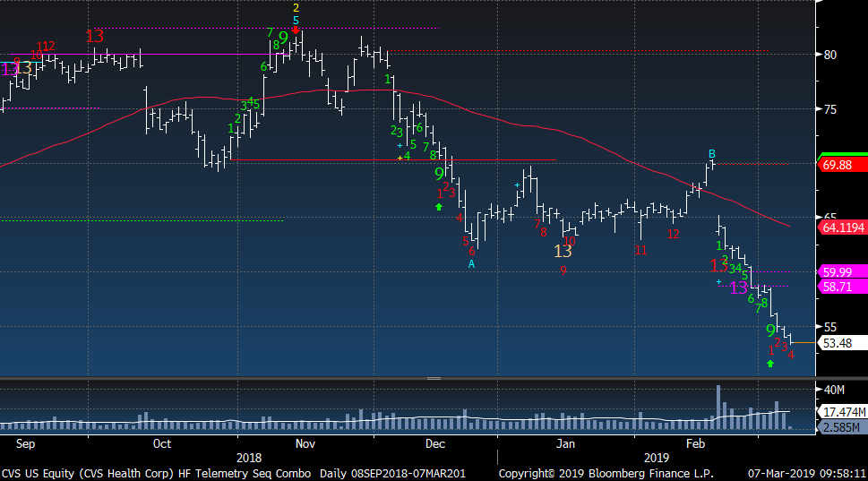Click the yellow 2 above November peak
The height and width of the screenshot is (481, 868).
coord(296,8)
